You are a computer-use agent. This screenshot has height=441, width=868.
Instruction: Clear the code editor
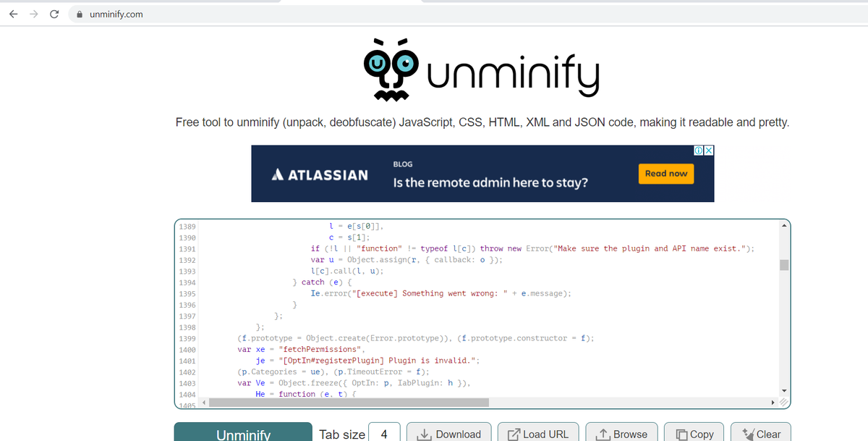pyautogui.click(x=761, y=433)
